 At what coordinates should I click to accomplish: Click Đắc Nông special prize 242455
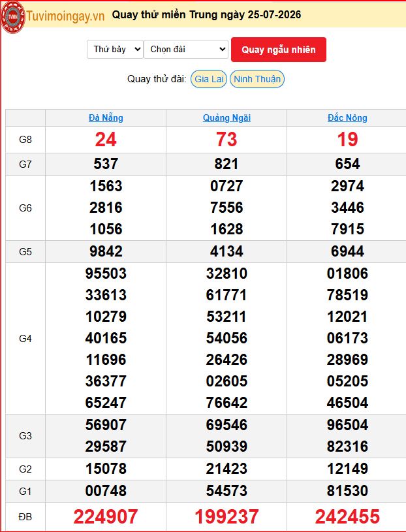coord(347,517)
